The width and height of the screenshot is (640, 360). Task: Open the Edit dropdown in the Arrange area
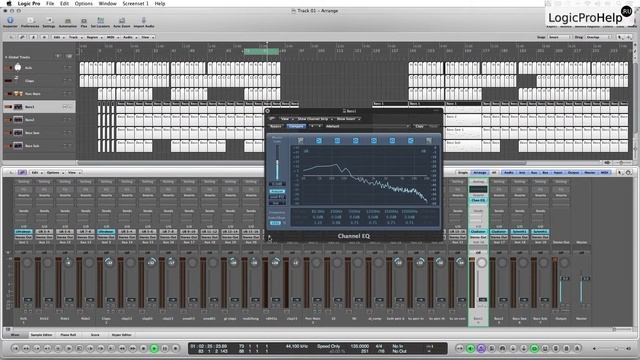tap(58, 37)
